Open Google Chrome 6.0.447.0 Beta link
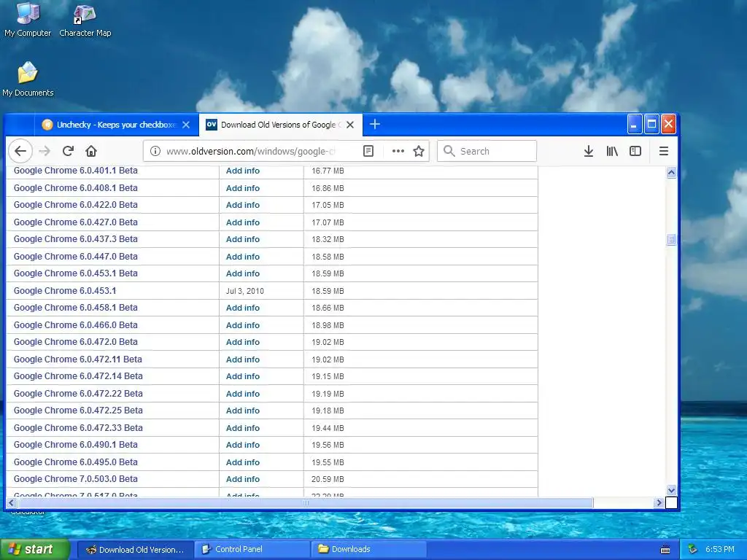The image size is (747, 560). (x=75, y=256)
